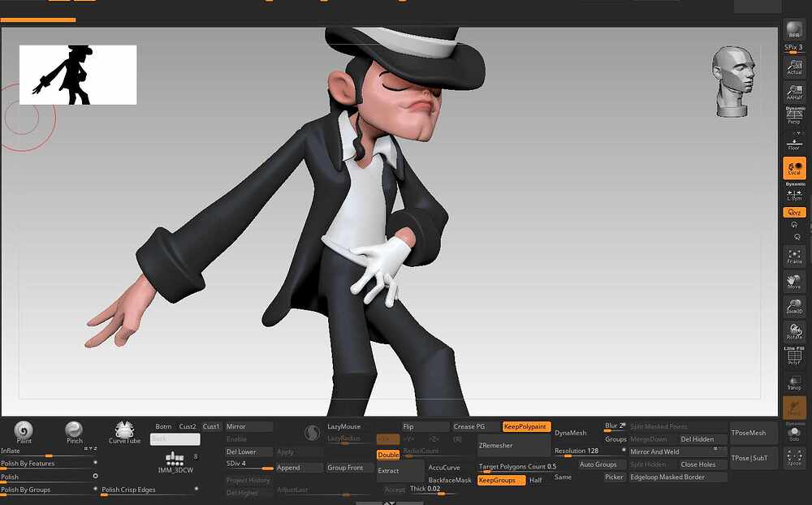812x505 pixels.
Task: Click Auto Groups button
Action: [x=602, y=464]
